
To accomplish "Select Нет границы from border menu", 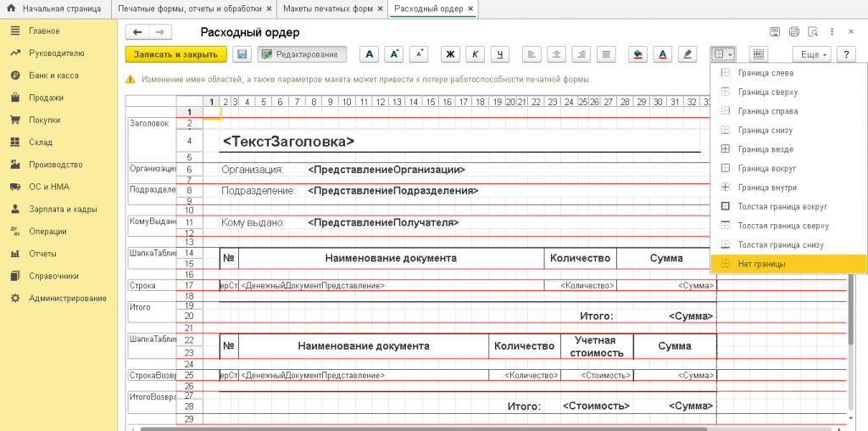I will tap(761, 264).
